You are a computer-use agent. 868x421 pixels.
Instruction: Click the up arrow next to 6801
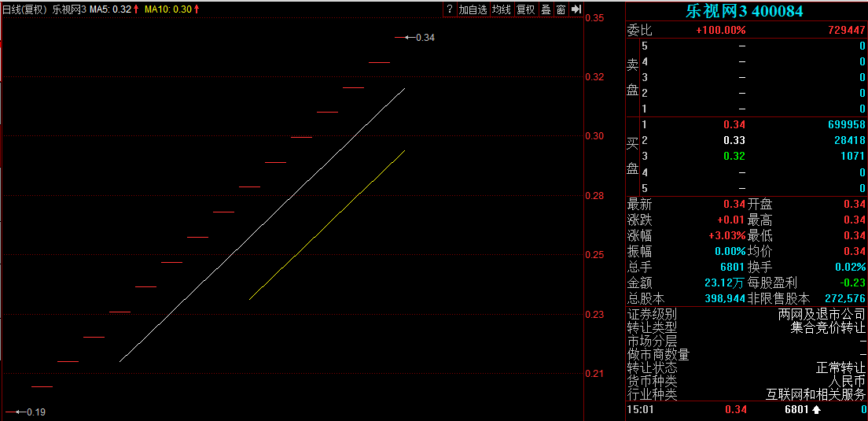[x=816, y=410]
